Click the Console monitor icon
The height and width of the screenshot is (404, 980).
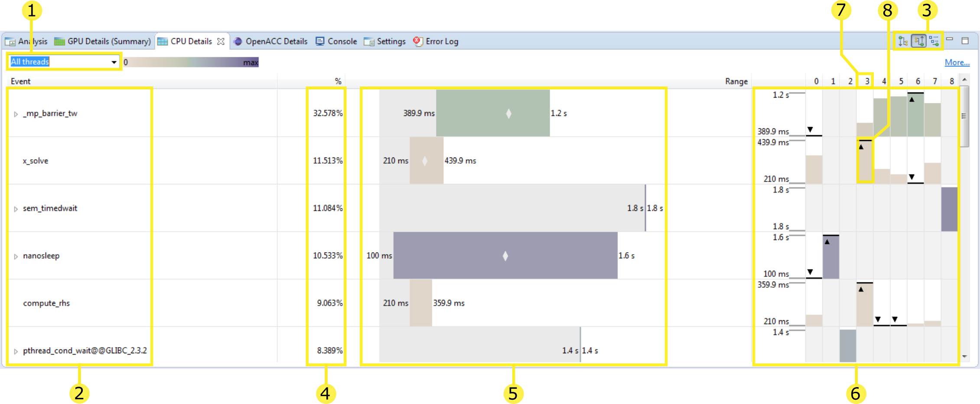[320, 41]
